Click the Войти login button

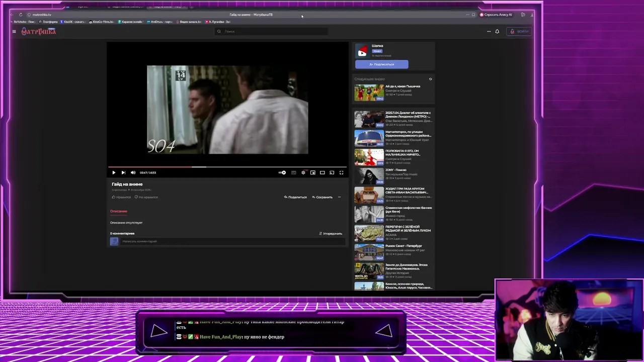click(520, 31)
